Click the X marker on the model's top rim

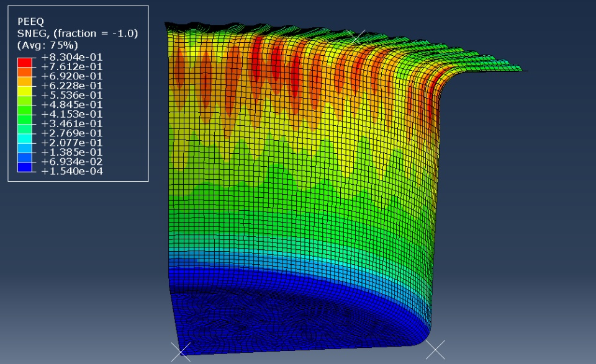pyautogui.click(x=356, y=38)
